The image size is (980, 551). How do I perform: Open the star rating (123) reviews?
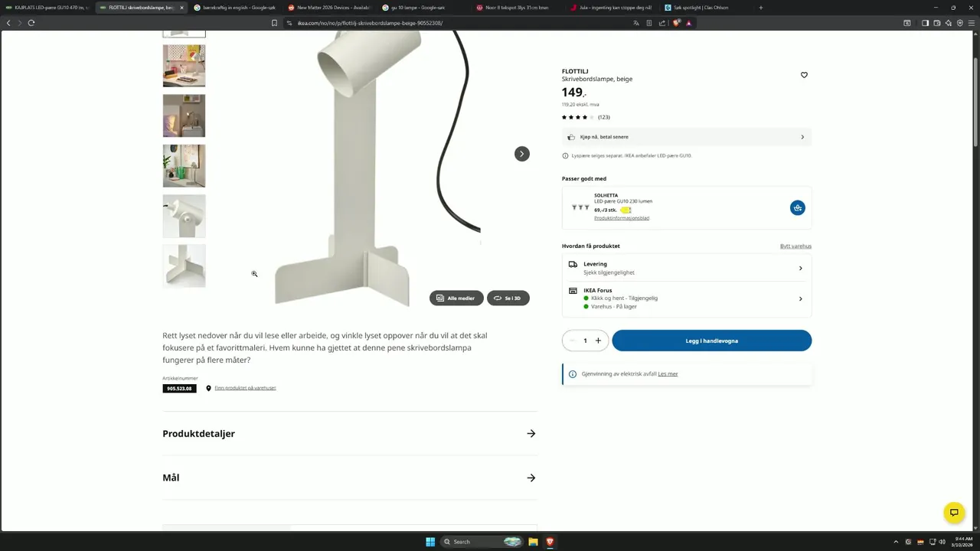point(586,117)
